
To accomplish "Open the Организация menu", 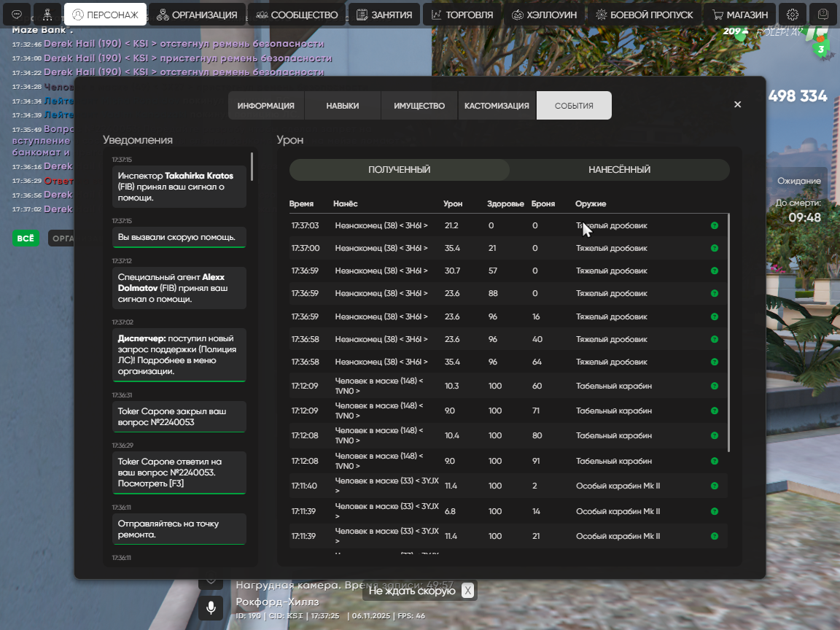I will click(x=197, y=15).
